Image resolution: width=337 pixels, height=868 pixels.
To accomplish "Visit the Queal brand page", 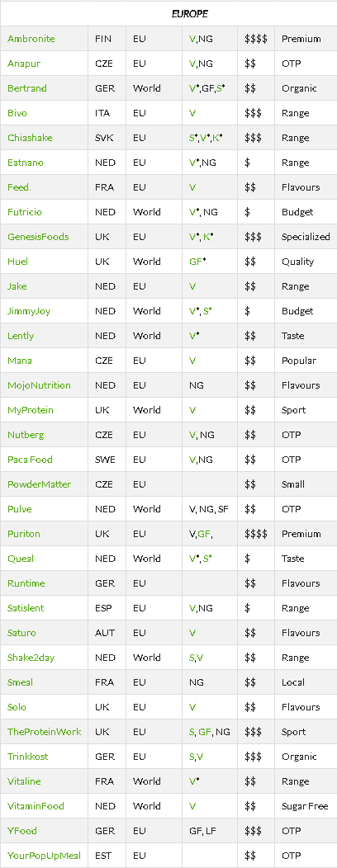I will click(21, 559).
